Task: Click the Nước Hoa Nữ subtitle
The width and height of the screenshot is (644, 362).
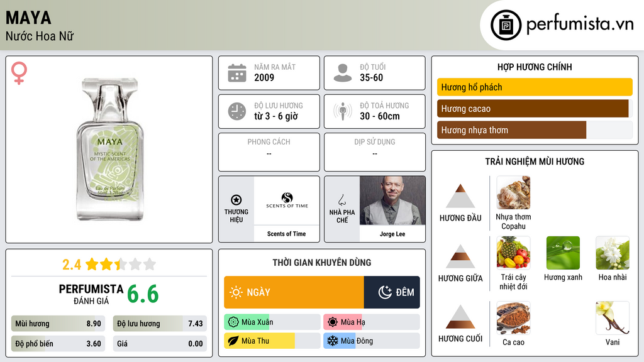Action: pyautogui.click(x=40, y=36)
